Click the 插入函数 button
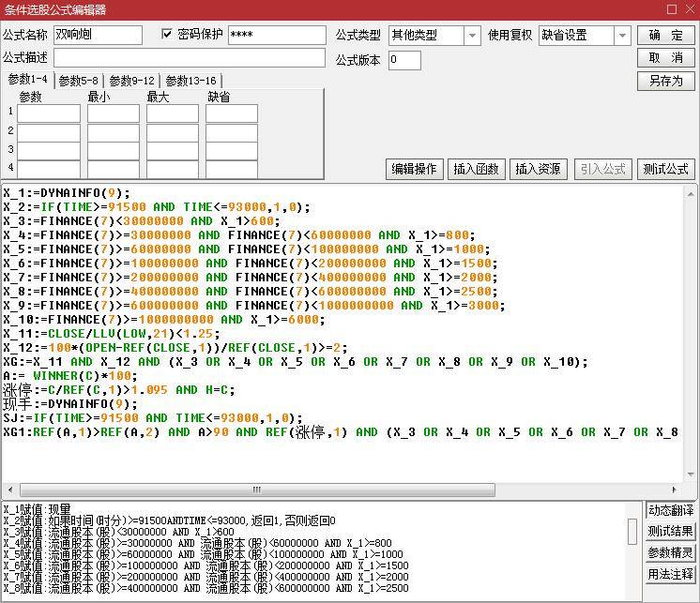The image size is (700, 603). coord(476,169)
